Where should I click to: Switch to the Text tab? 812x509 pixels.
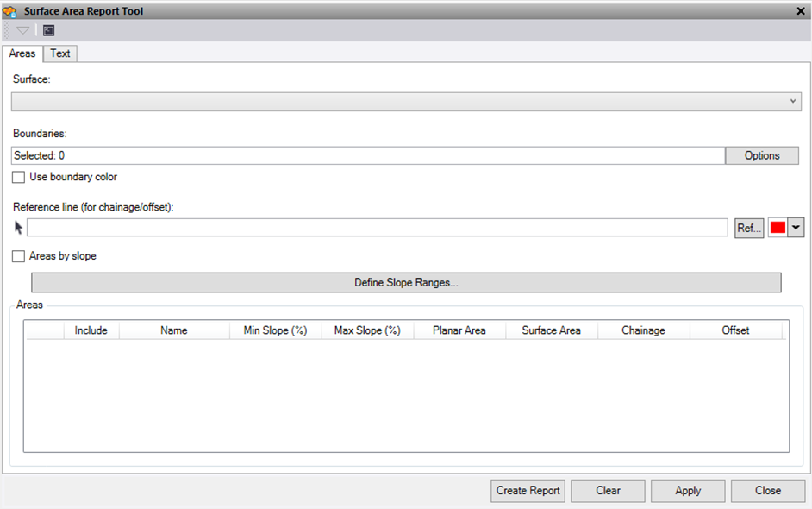(x=59, y=53)
